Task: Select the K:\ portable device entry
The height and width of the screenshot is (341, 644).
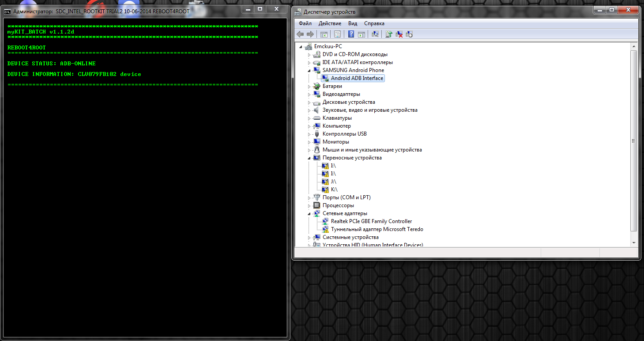Action: click(334, 189)
